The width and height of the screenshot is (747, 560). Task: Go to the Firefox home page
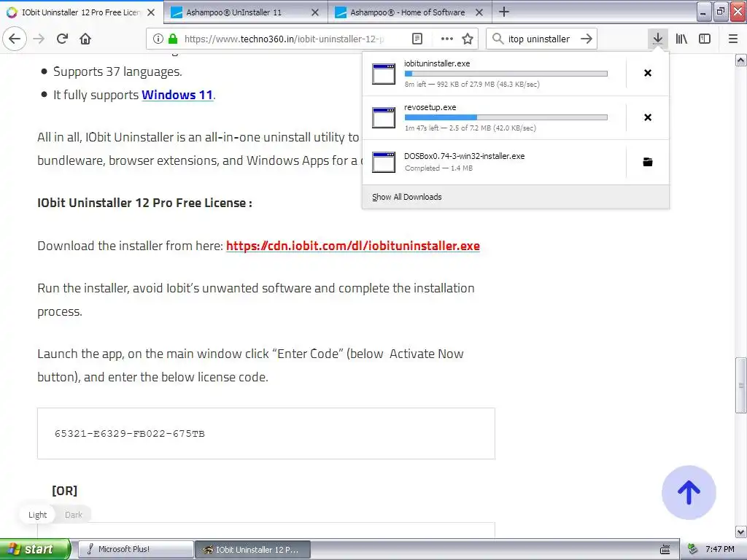pos(85,39)
